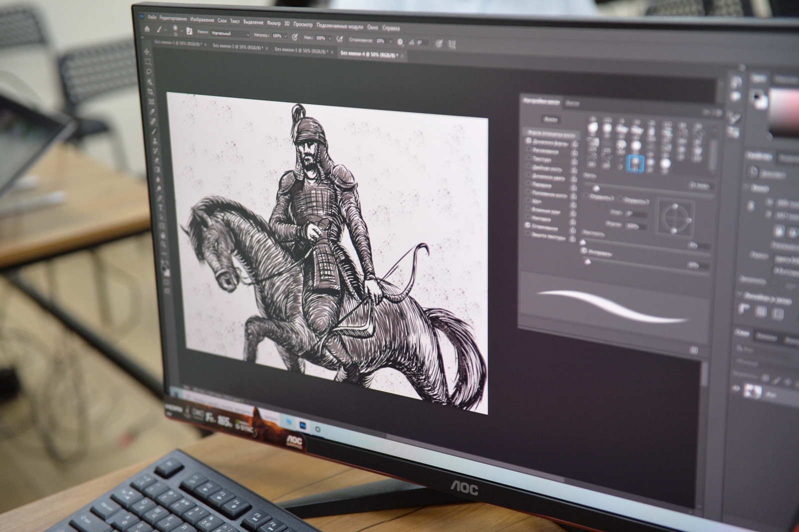
Task: Click the symmetry butterfly icon
Action: [x=451, y=44]
